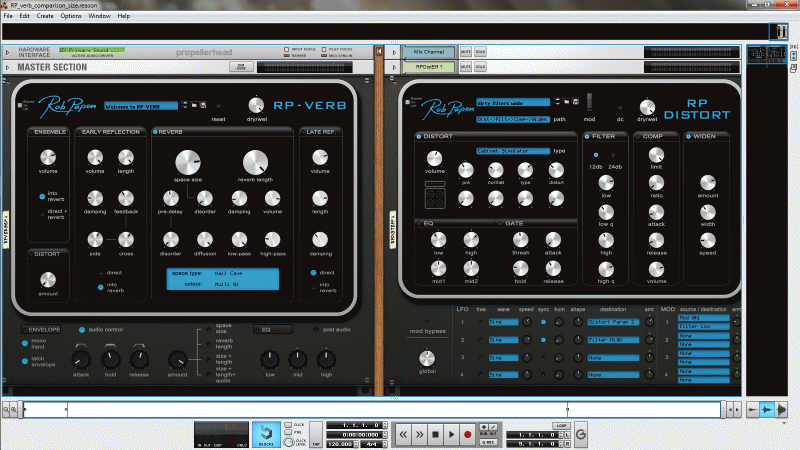
Task: Click the RP-Verb dry/wet knob
Action: point(256,106)
